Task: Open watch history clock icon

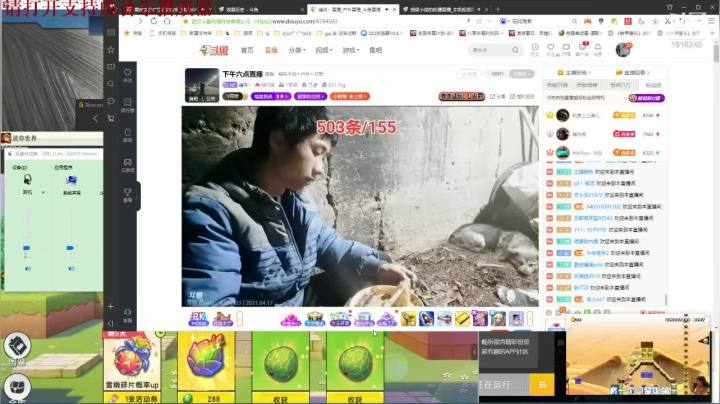Action: coord(535,49)
